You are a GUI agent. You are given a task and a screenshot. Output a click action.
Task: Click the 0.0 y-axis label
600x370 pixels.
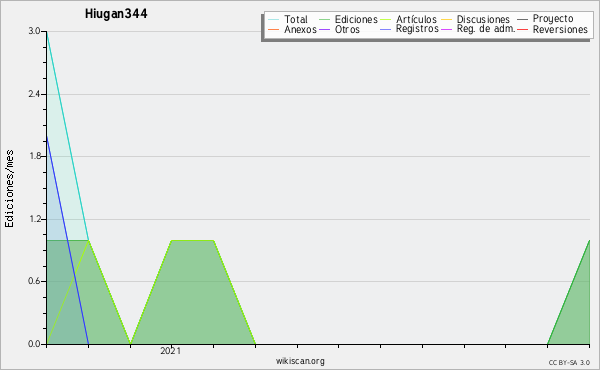34,344
